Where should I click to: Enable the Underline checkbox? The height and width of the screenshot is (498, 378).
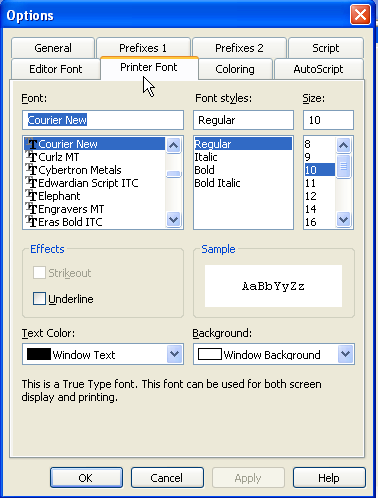pyautogui.click(x=39, y=299)
